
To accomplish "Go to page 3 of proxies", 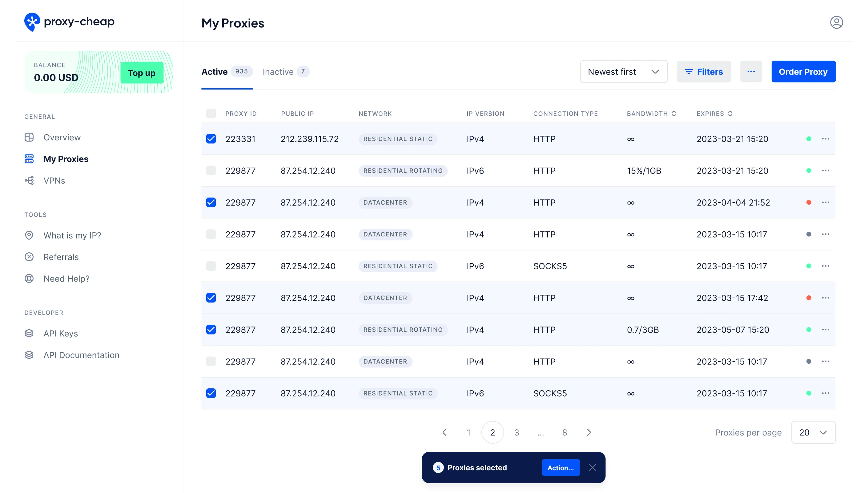I will 516,432.
